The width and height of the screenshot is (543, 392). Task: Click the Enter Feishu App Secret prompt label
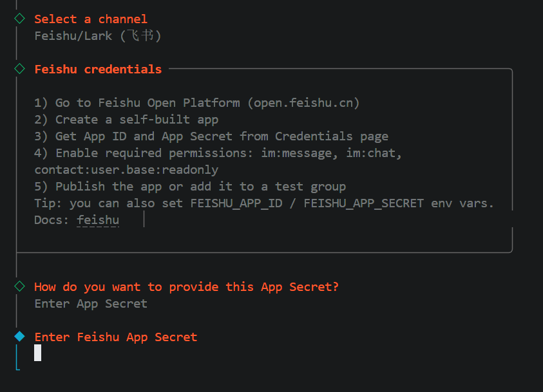(x=116, y=337)
